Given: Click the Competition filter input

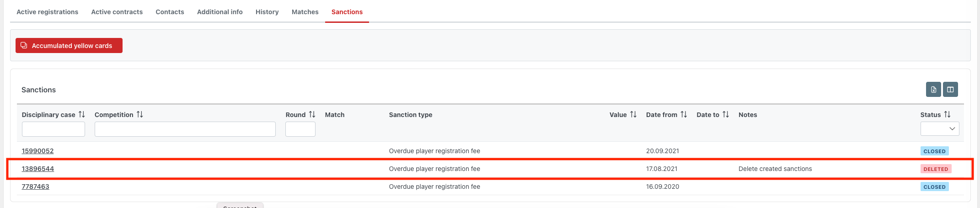Looking at the screenshot, I should (x=185, y=129).
